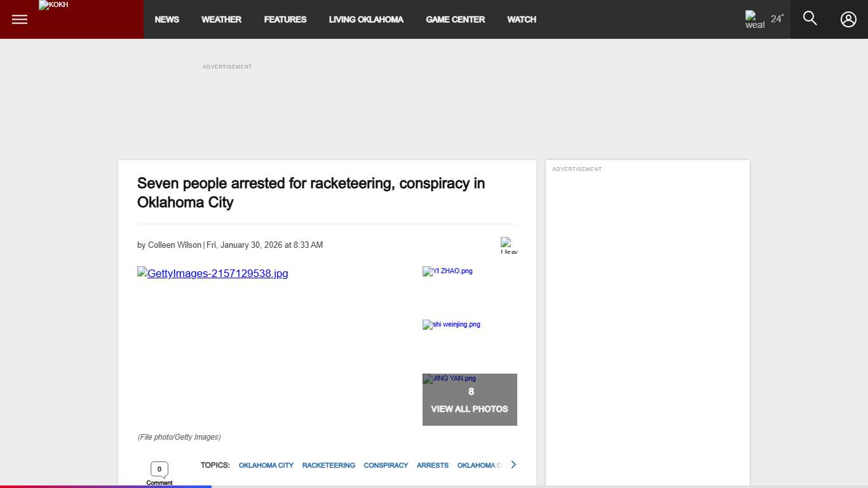Expand topics list with right chevron
Viewport: 868px width, 488px height.
click(513, 464)
